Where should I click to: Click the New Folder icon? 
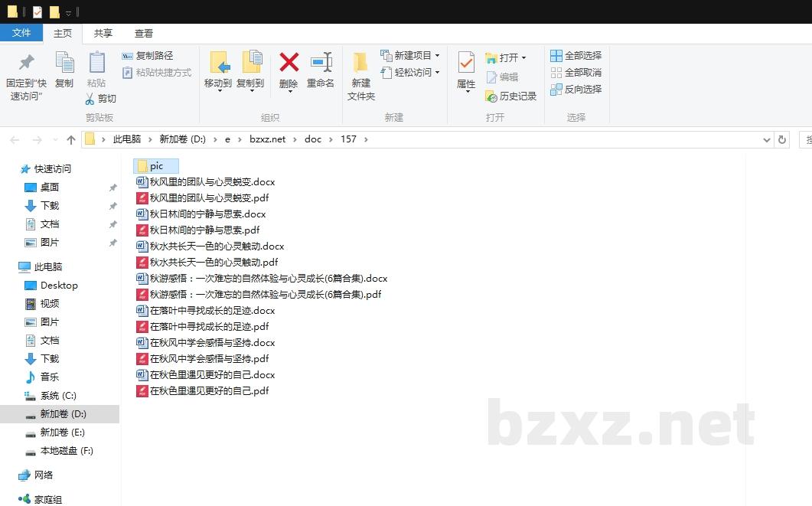coord(360,63)
